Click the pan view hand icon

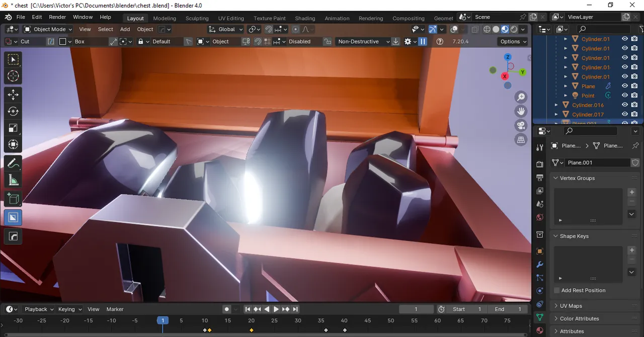(x=521, y=111)
